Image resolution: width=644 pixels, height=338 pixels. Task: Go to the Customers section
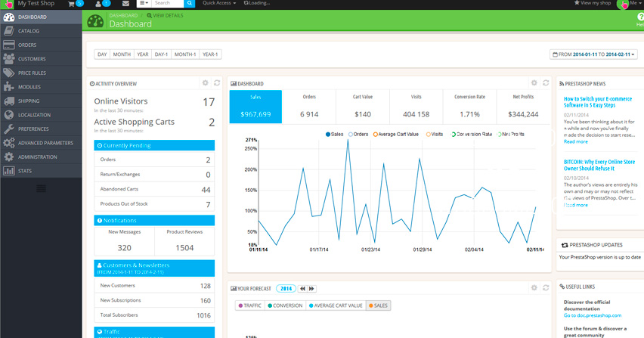coord(41,59)
